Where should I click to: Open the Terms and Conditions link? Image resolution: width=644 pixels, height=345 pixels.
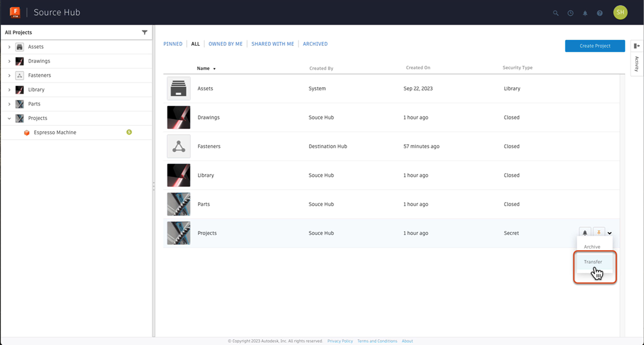point(377,341)
